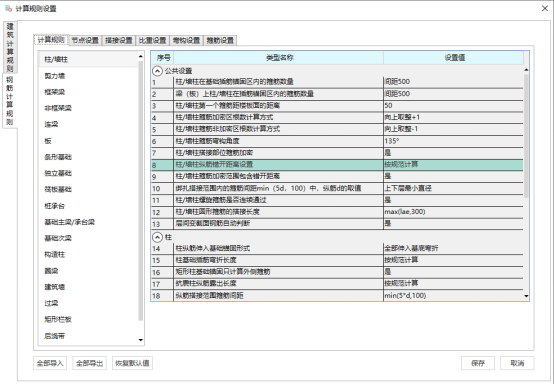
Task: Open the 弯钩设置 tab
Action: click(x=186, y=40)
